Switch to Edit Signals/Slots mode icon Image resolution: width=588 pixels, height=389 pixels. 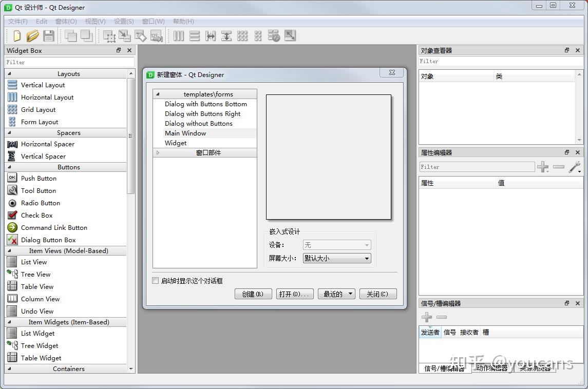[x=124, y=35]
